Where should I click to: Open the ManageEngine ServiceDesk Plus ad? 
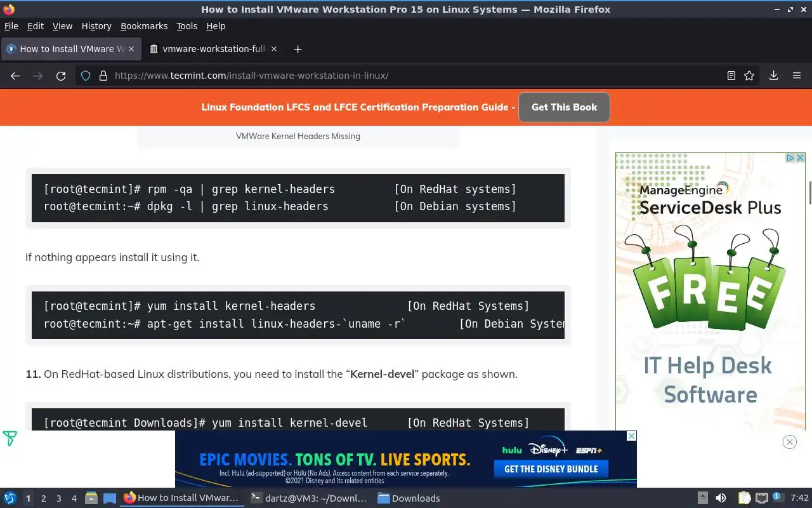click(710, 291)
